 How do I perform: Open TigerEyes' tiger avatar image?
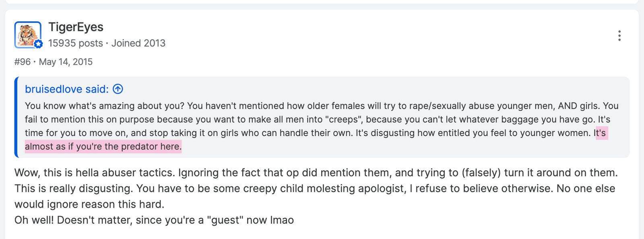[x=28, y=35]
